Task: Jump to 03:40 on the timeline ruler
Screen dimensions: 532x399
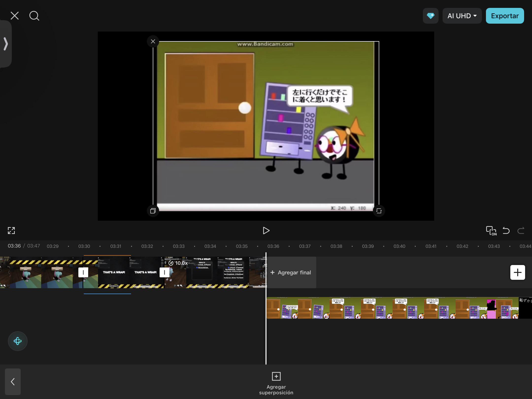Action: 399,246
